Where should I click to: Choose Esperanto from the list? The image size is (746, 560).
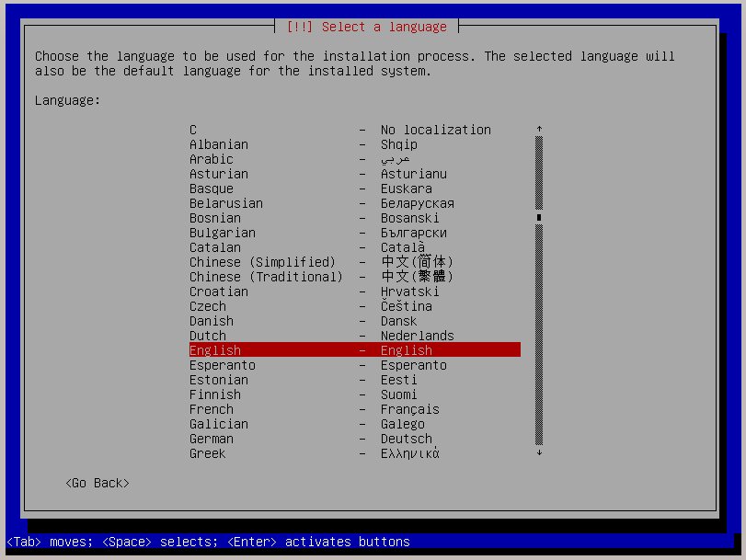pos(354,365)
